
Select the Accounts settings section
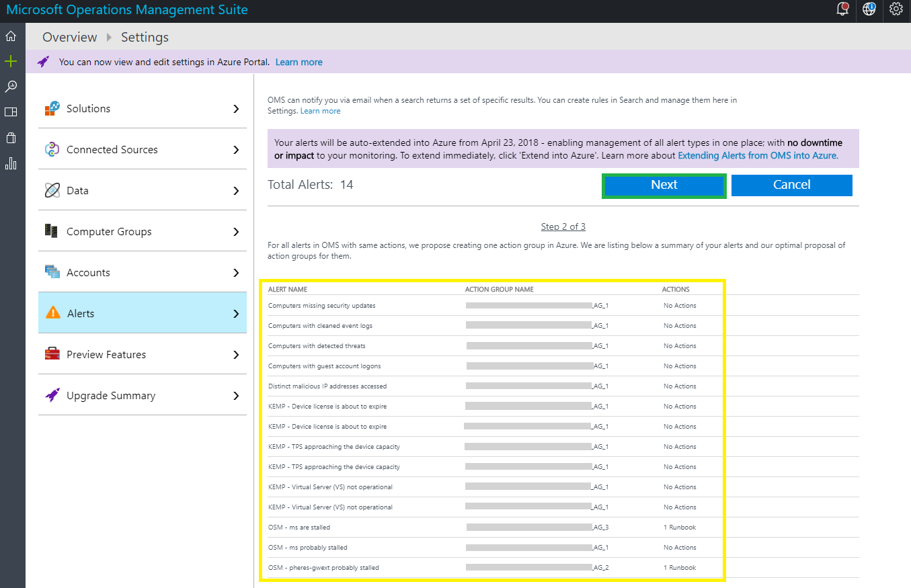[143, 272]
